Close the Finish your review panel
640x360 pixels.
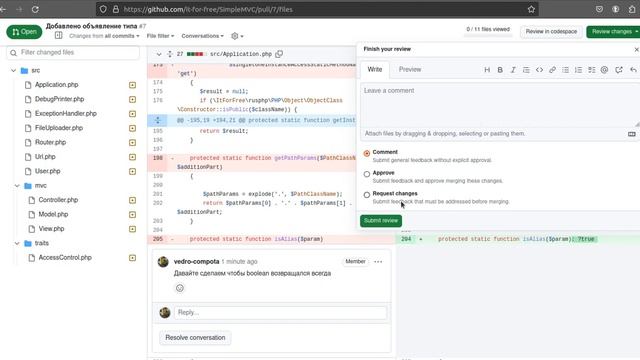636,49
